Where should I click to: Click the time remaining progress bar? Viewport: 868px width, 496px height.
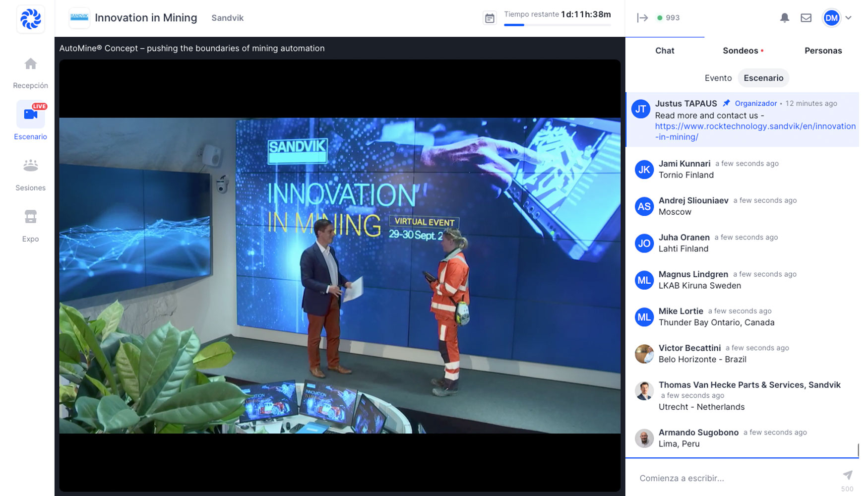click(558, 25)
